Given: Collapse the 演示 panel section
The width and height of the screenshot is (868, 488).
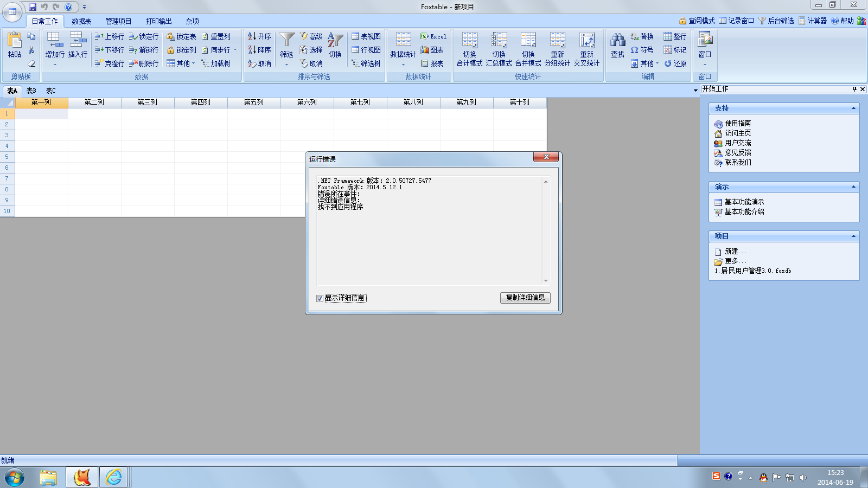Looking at the screenshot, I should click(853, 187).
